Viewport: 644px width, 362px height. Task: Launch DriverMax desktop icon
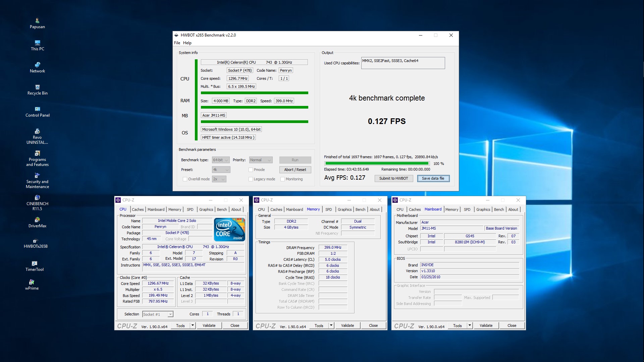click(37, 222)
